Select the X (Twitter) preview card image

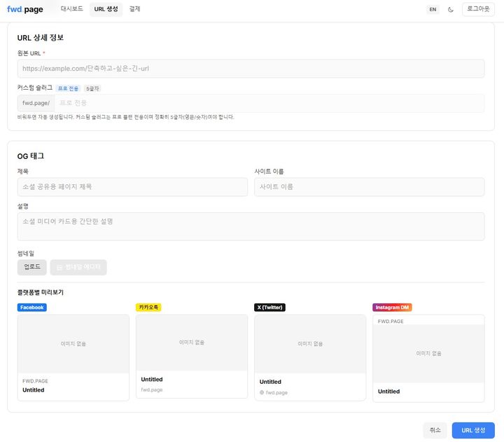(310, 344)
